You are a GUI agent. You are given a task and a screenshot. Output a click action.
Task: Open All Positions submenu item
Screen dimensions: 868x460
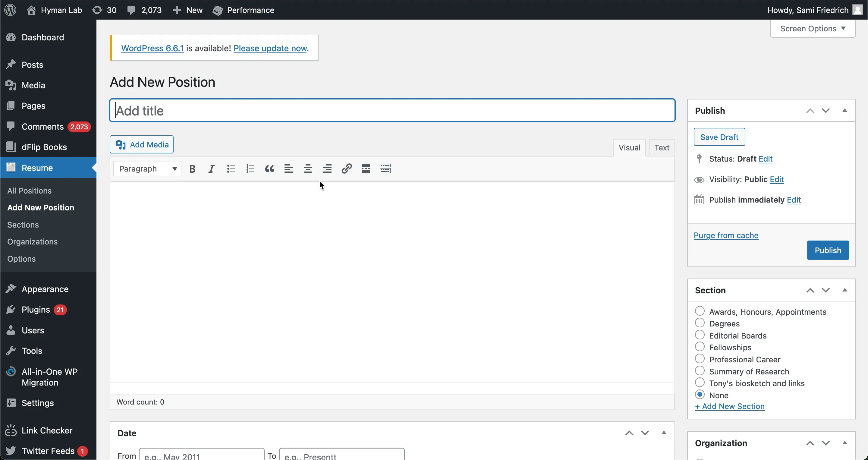tap(29, 191)
